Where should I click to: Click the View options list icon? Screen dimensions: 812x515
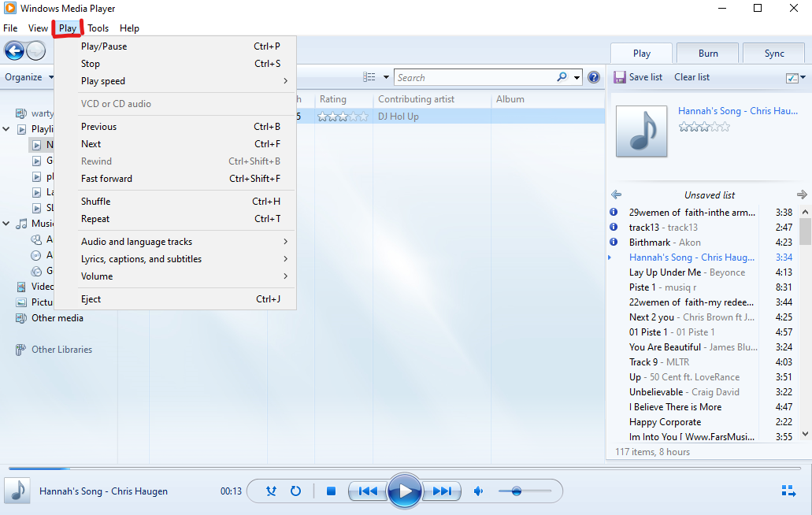tap(369, 77)
